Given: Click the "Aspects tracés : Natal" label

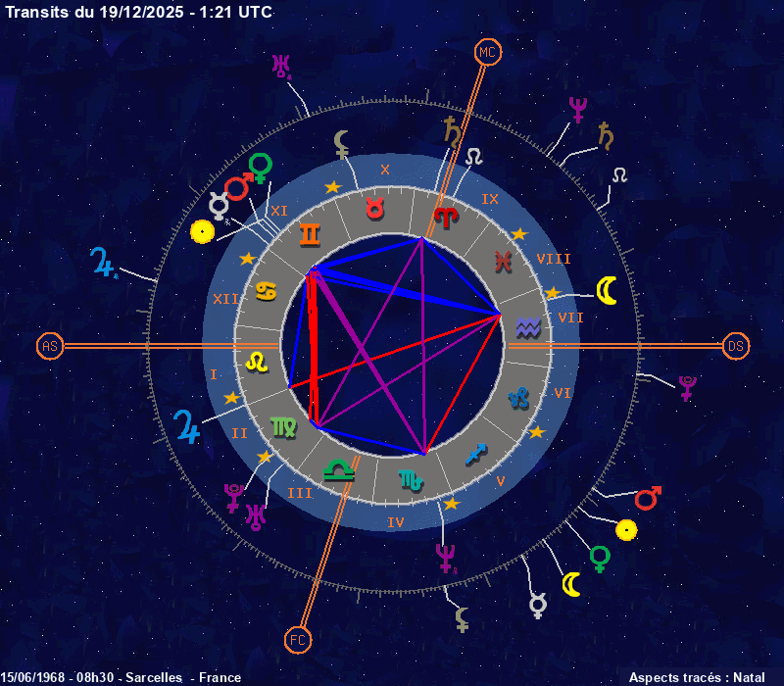Looking at the screenshot, I should coord(697,677).
